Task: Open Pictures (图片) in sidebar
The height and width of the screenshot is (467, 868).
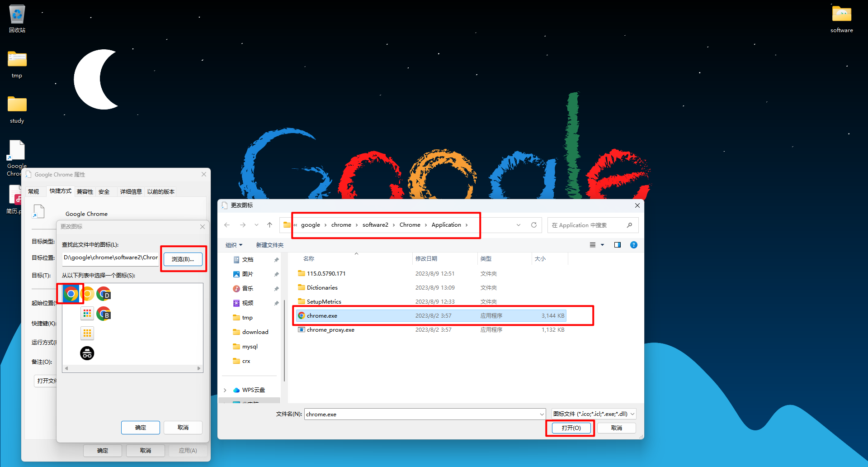Action: point(248,274)
